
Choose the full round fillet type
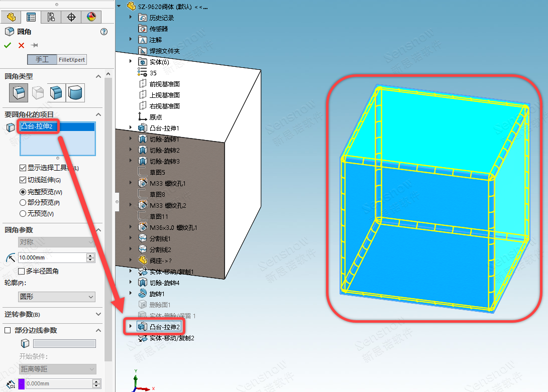tap(75, 93)
